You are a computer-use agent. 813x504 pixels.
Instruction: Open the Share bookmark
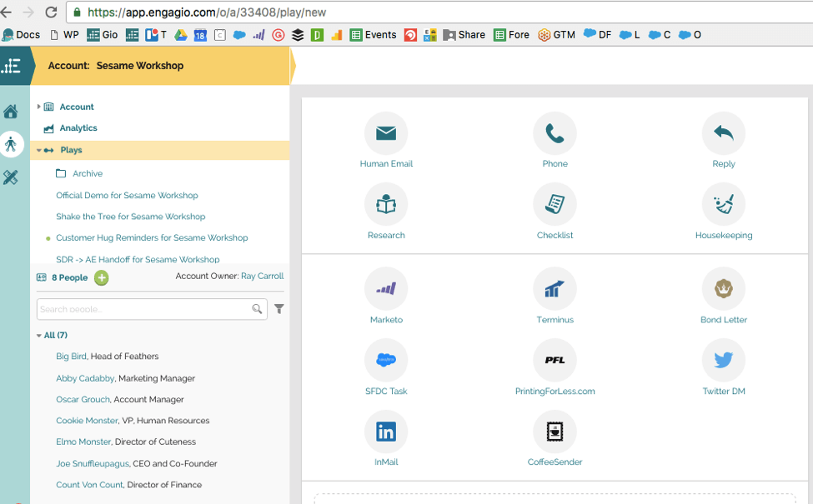(x=464, y=35)
